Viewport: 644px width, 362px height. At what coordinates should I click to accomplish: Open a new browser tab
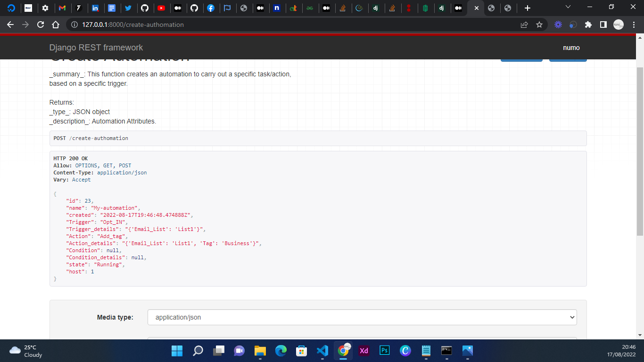pos(528,8)
